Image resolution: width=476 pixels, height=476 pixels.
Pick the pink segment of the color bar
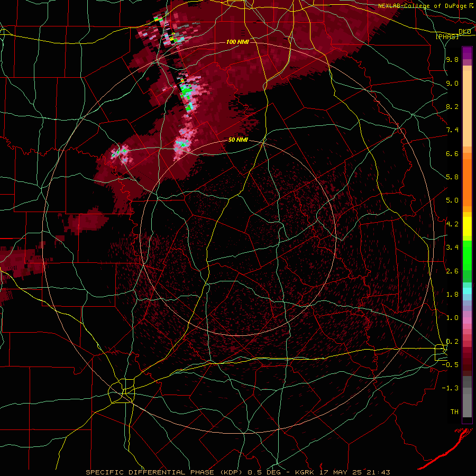tap(467, 321)
